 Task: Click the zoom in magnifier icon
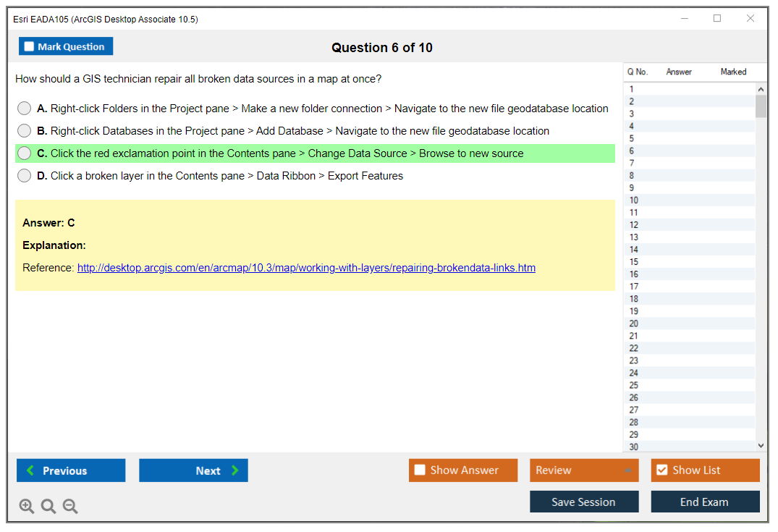(x=27, y=506)
